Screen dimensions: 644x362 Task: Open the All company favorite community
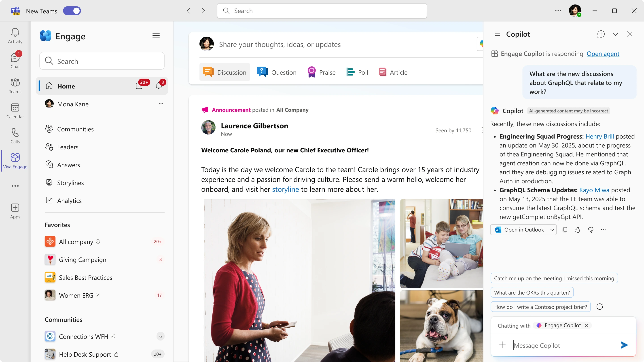pyautogui.click(x=104, y=242)
